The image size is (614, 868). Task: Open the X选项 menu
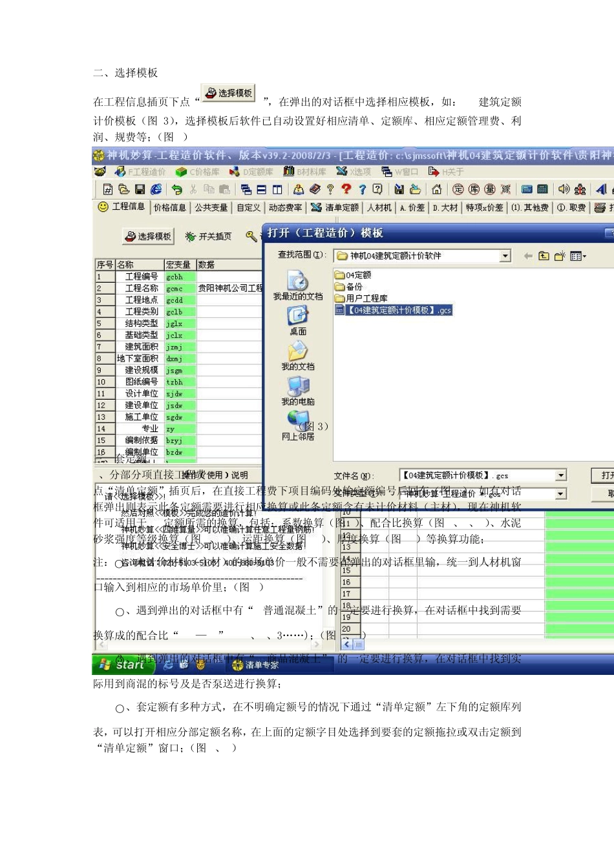tap(354, 171)
